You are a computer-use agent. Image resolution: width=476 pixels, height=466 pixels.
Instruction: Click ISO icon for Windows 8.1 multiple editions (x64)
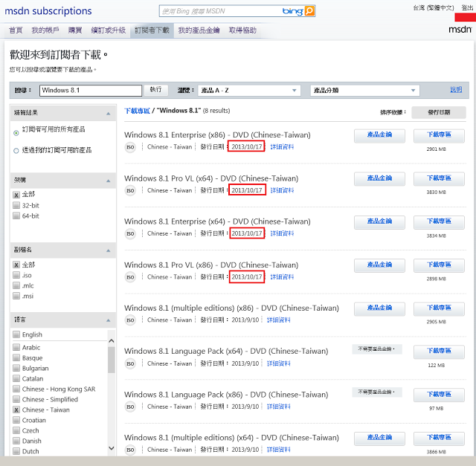(x=130, y=450)
